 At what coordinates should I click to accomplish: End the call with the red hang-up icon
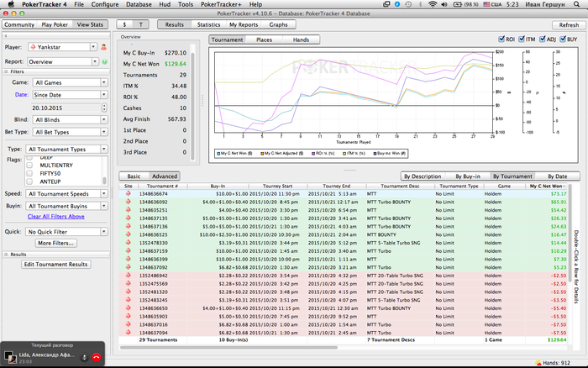click(97, 357)
